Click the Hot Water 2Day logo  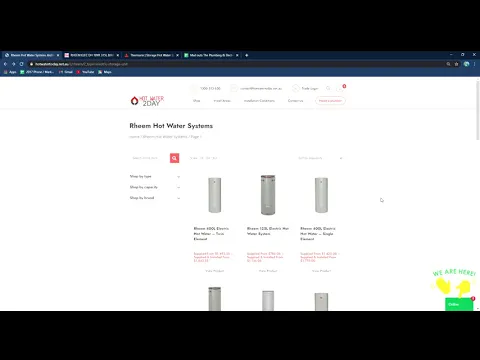tap(147, 101)
